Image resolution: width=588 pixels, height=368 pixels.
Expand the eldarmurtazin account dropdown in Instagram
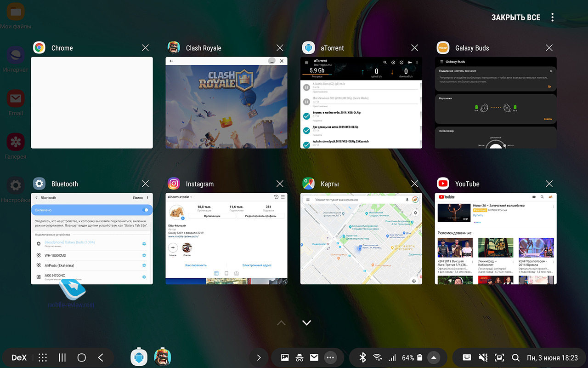pos(180,197)
